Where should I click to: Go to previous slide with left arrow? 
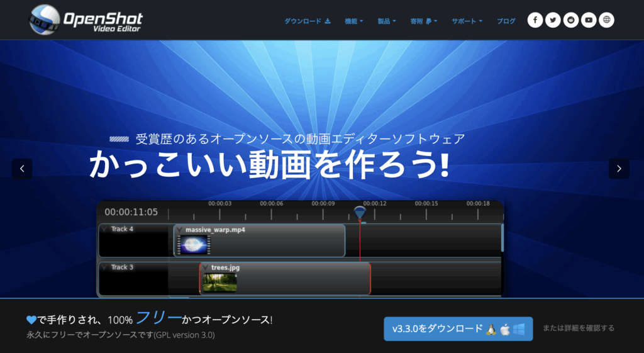pyautogui.click(x=22, y=169)
